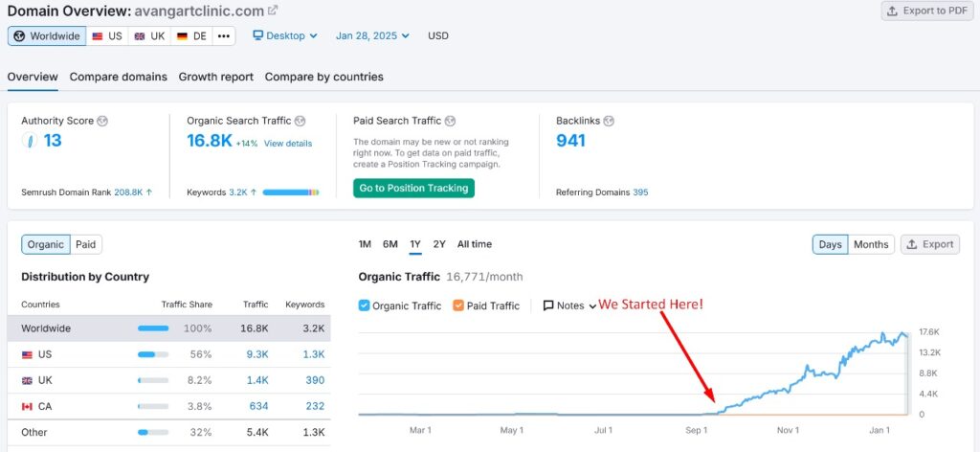Screen dimensions: 980x452
Task: Click the Organic Search Traffic info icon
Action: coord(300,122)
